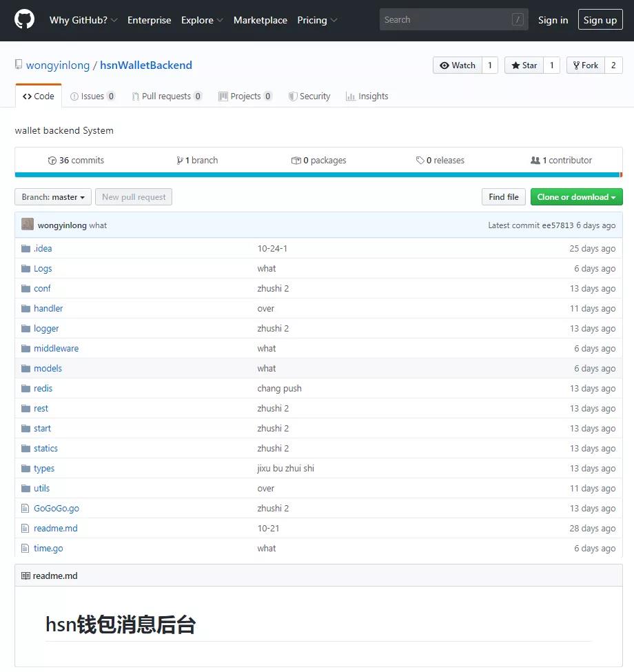Click the GitHub octocat logo
This screenshot has width=634, height=672.
click(x=24, y=20)
